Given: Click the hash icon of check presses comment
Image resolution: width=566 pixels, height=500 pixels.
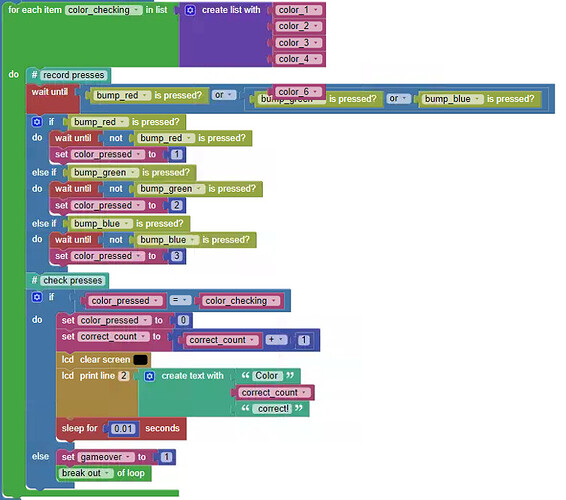Looking at the screenshot, I should [34, 281].
